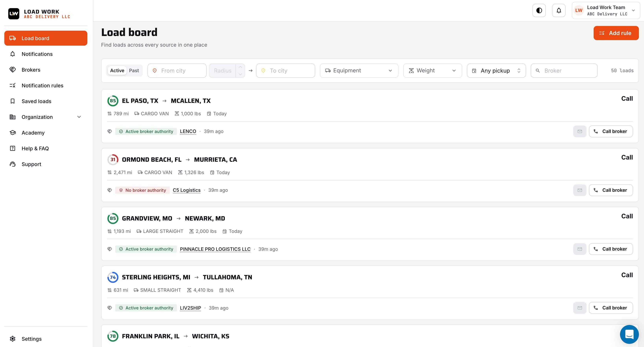
Task: Go to Load board in sidebar
Action: point(46,38)
